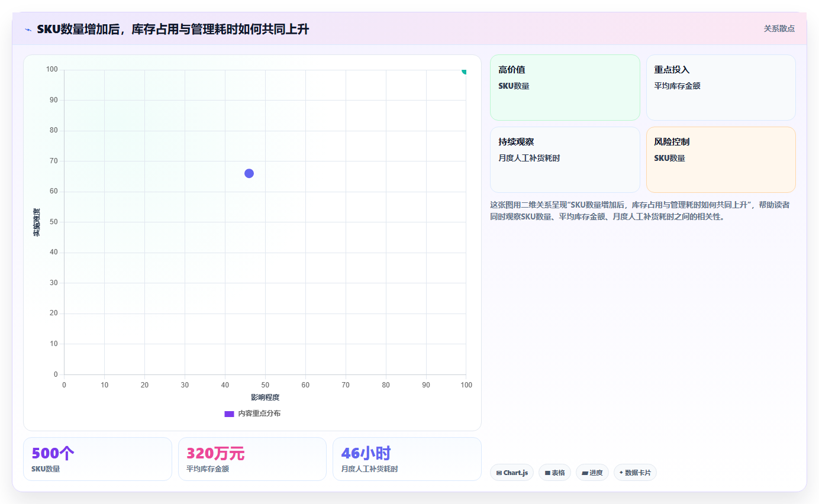This screenshot has height=504, width=819.
Task: Select the purple data point in the chart
Action: pos(249,173)
